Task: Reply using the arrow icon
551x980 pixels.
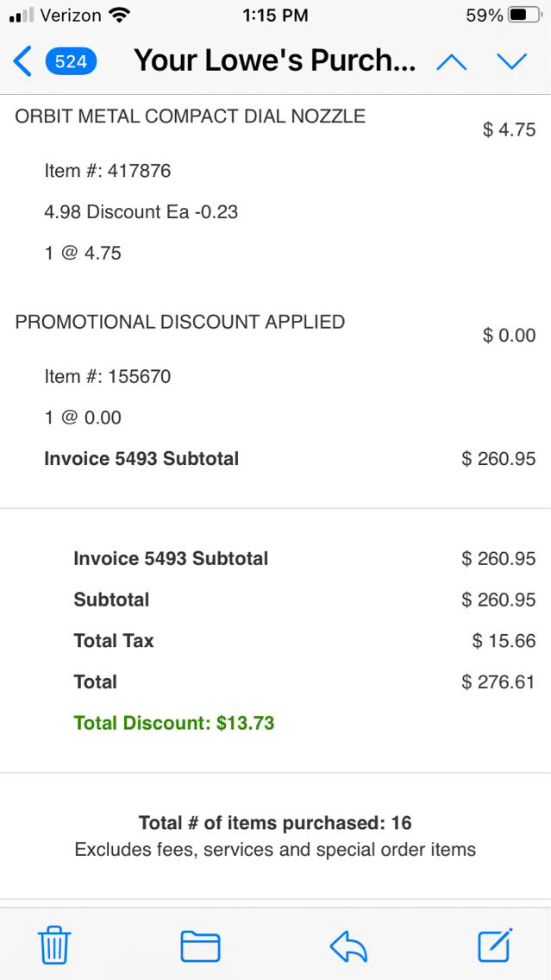Action: [348, 946]
